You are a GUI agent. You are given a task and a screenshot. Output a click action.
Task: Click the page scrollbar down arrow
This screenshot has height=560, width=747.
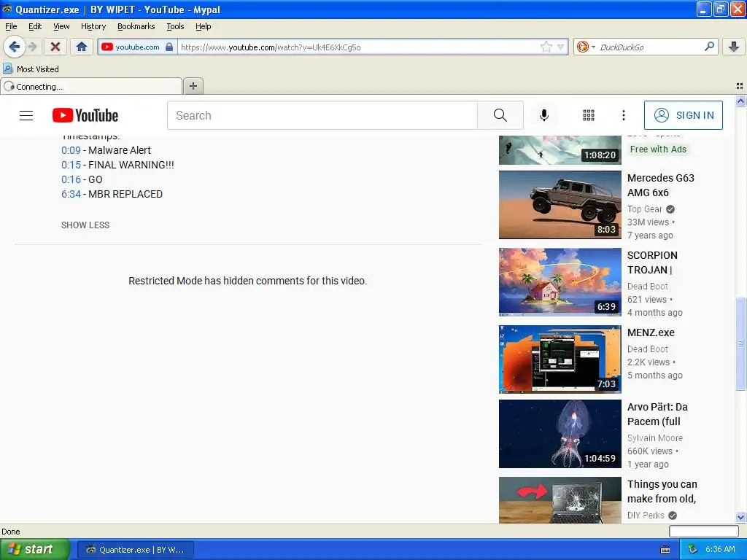tap(740, 517)
